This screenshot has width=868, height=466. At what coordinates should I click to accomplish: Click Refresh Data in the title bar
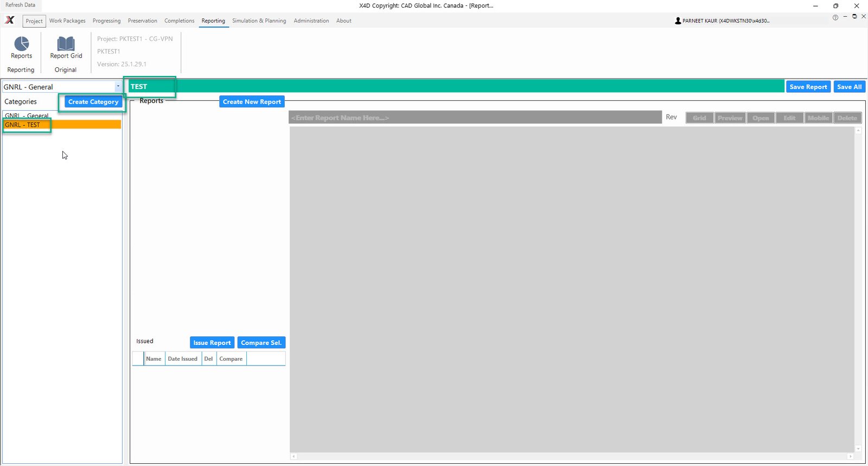[20, 5]
